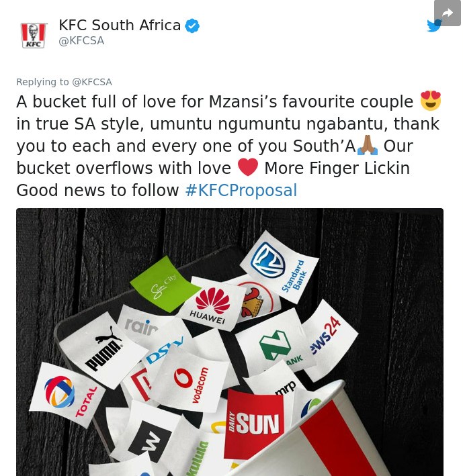Click @KFCSA in the Replying to line

92,82
